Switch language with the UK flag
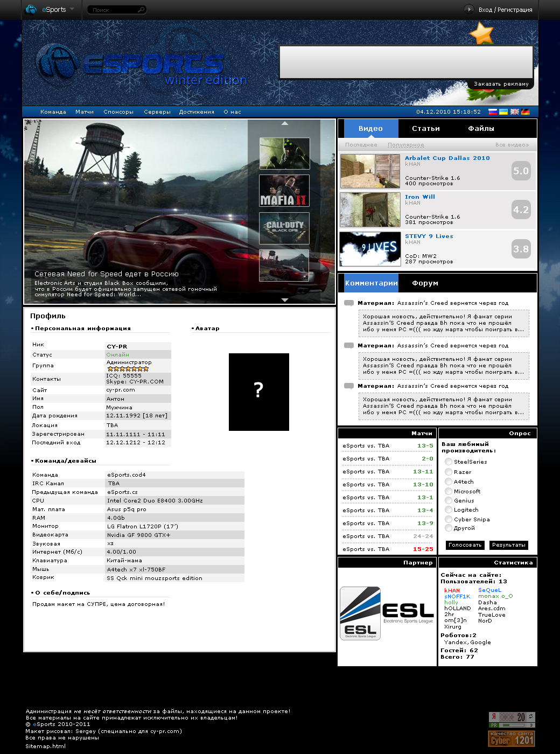This screenshot has width=560, height=754. pyautogui.click(x=515, y=112)
